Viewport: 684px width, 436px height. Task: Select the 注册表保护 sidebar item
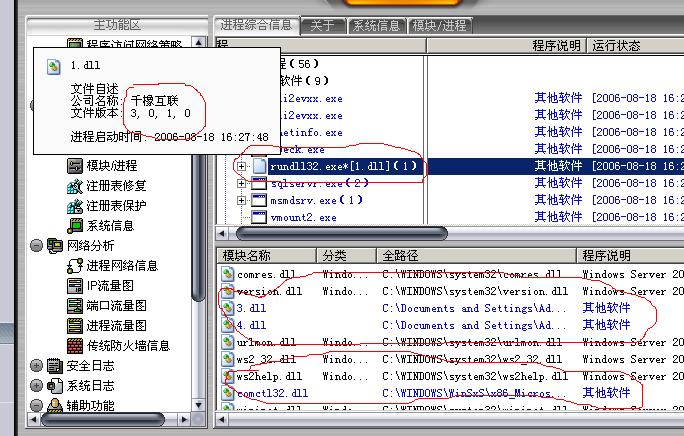[116, 206]
